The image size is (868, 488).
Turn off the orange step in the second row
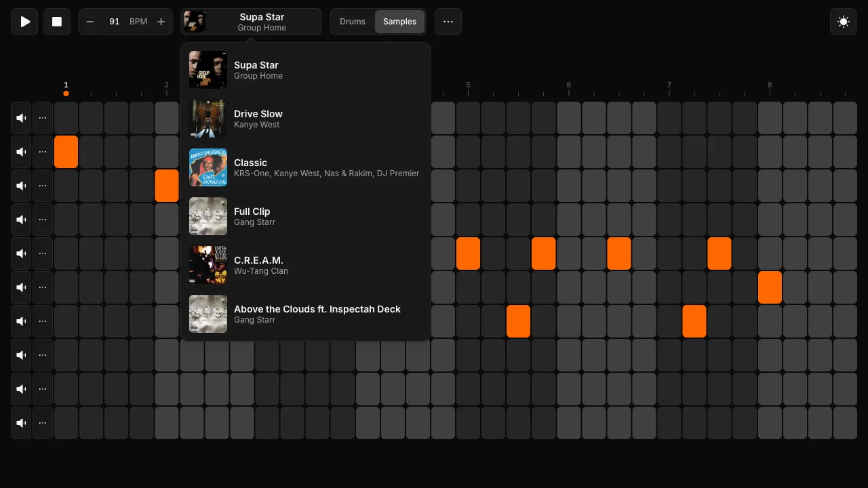point(66,152)
